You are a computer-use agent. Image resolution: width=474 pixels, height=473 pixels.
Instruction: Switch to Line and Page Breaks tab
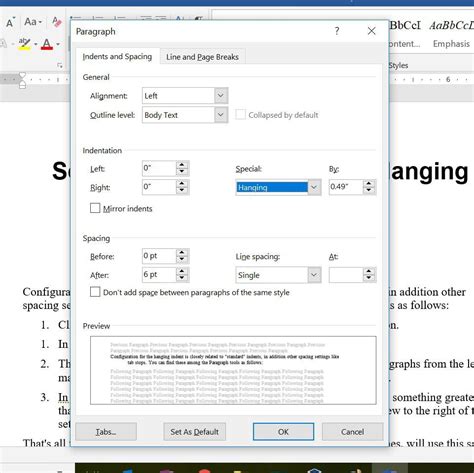(x=202, y=57)
